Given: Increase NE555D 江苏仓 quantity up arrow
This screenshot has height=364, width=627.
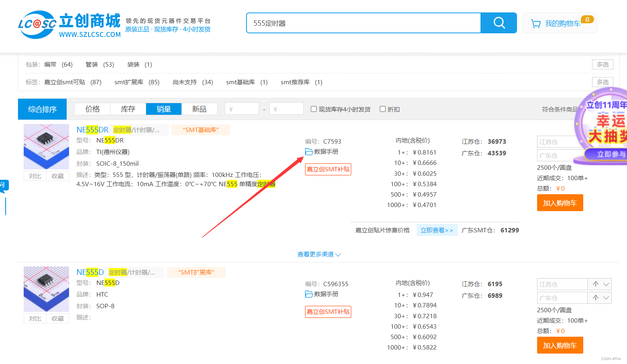Looking at the screenshot, I should click(596, 284).
